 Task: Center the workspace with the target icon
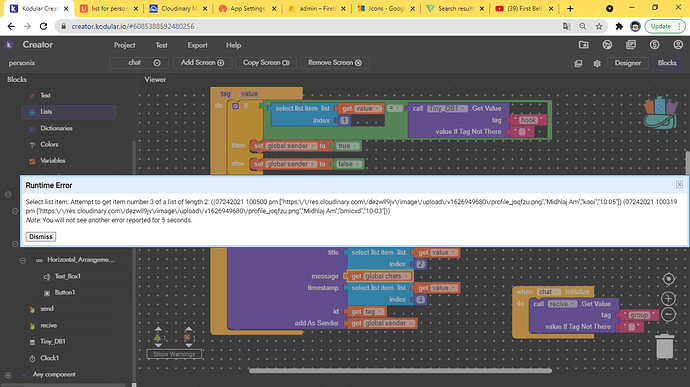coord(668,279)
